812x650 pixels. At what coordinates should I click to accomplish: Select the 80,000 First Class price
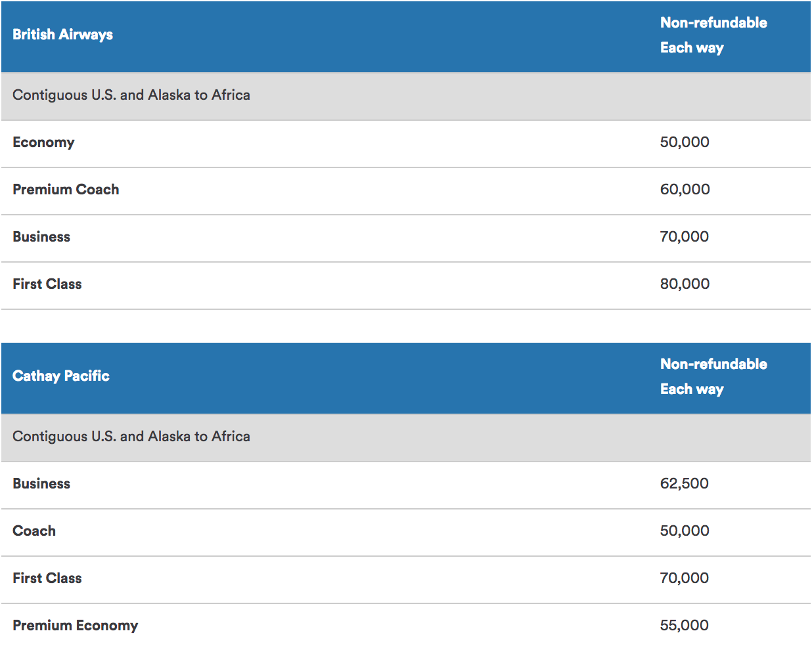(x=685, y=284)
